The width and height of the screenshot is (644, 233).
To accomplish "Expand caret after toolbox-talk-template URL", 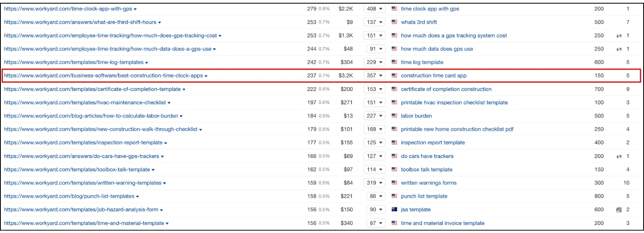I will point(153,170).
